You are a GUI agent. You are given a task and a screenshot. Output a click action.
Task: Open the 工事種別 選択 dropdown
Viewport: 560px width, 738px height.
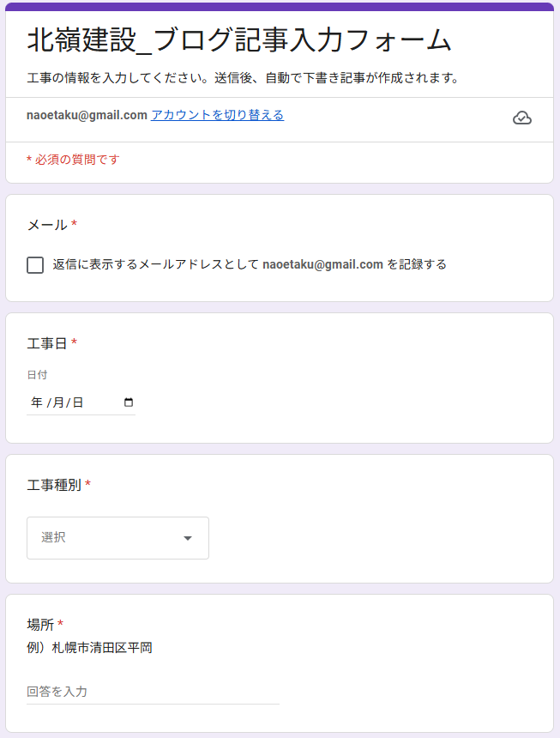coord(117,538)
